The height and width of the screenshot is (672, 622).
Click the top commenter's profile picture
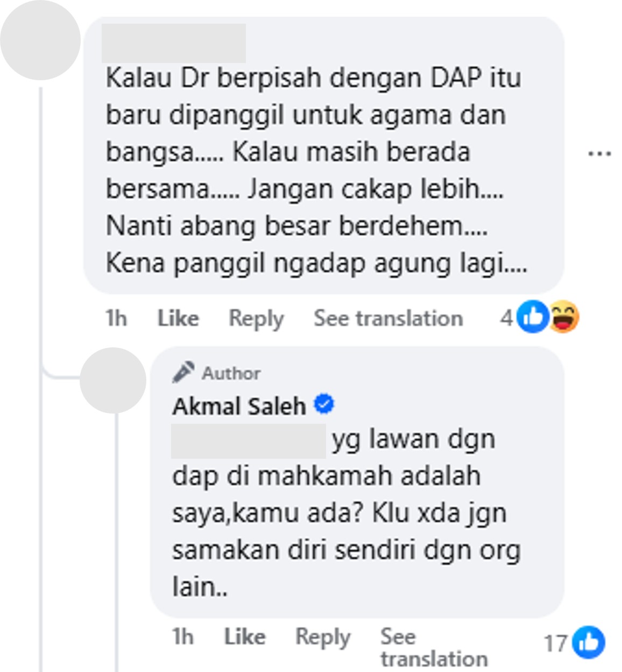(40, 40)
